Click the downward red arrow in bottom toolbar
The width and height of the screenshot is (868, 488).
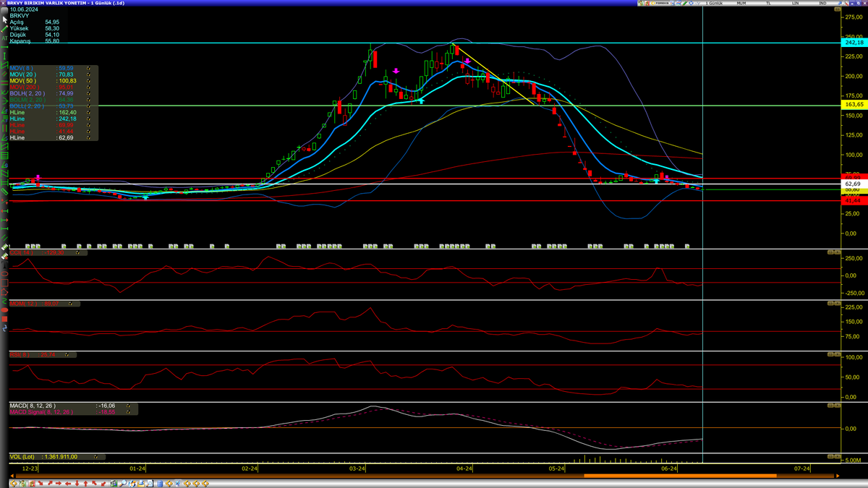click(77, 484)
